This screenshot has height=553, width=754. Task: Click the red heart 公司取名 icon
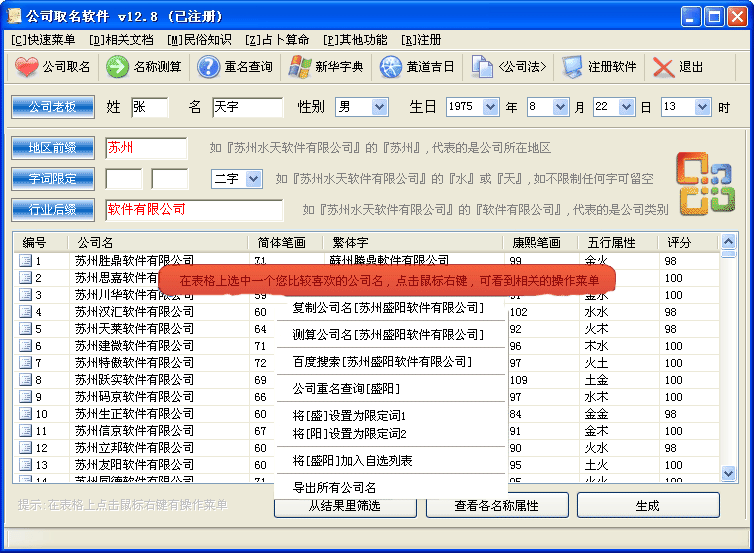pos(26,67)
